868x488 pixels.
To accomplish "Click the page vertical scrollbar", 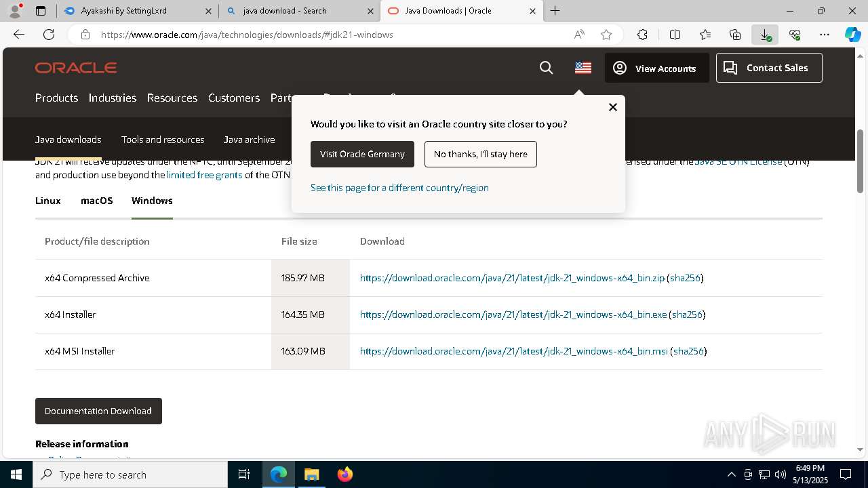I will coord(861,160).
